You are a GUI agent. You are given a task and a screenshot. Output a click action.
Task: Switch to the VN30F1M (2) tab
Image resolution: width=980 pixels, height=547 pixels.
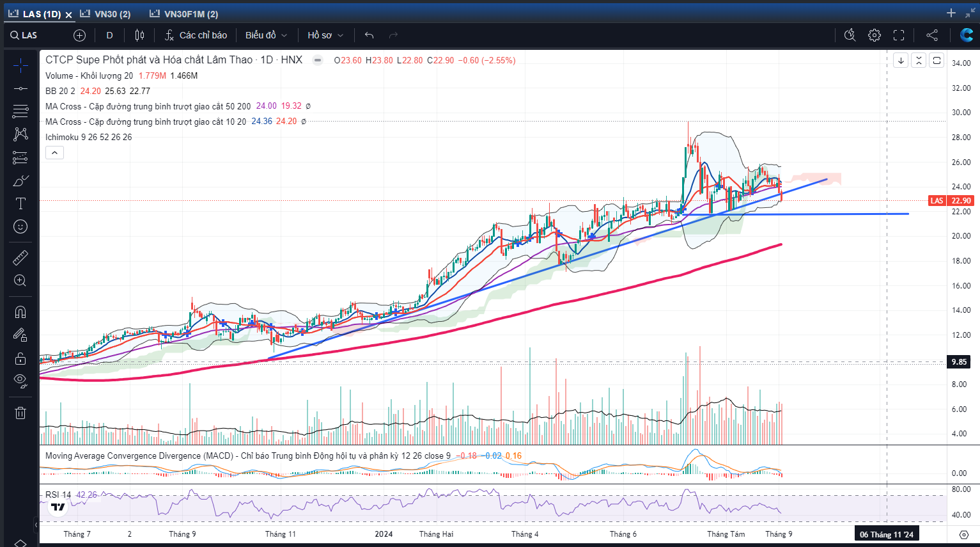[x=183, y=13]
